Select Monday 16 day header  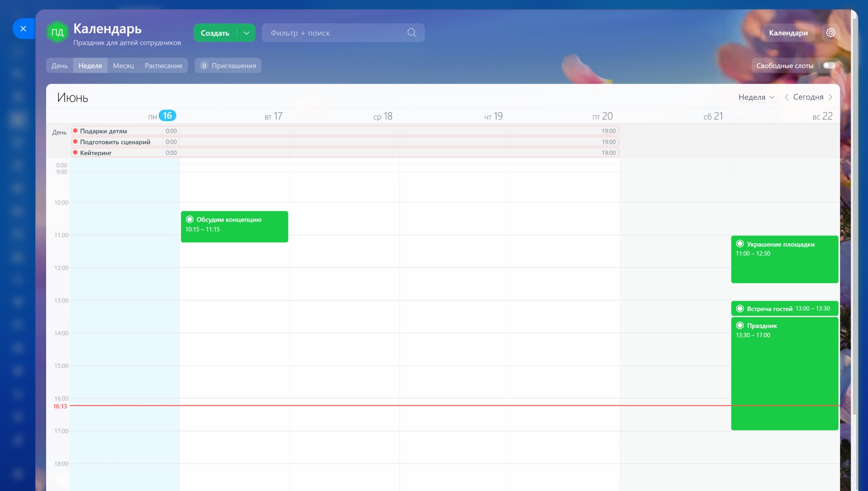point(162,116)
